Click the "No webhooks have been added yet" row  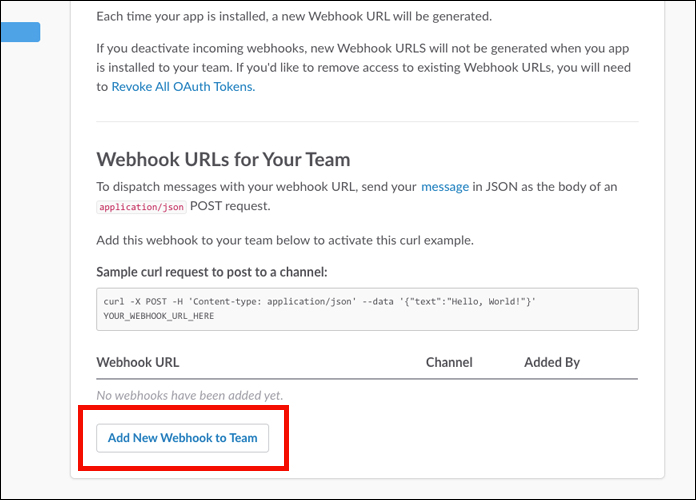pos(189,396)
